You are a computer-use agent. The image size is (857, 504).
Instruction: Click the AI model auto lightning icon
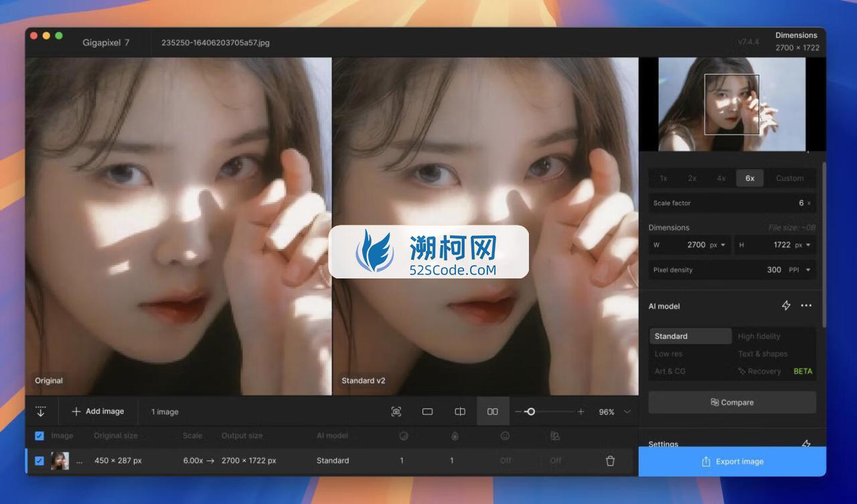click(x=786, y=306)
